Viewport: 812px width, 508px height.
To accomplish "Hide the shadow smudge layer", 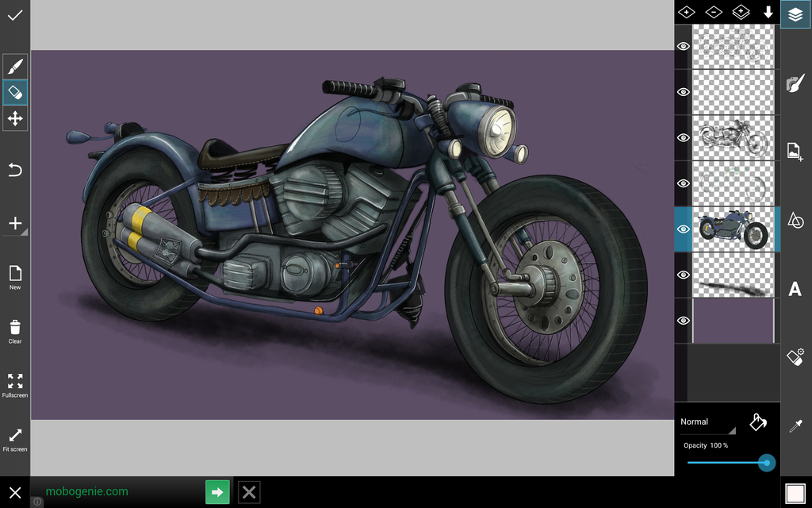I will click(684, 275).
